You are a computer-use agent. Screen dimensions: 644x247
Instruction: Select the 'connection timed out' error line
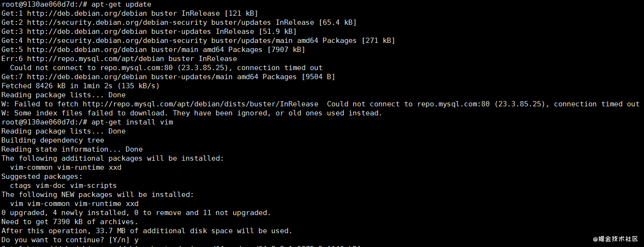click(x=166, y=68)
